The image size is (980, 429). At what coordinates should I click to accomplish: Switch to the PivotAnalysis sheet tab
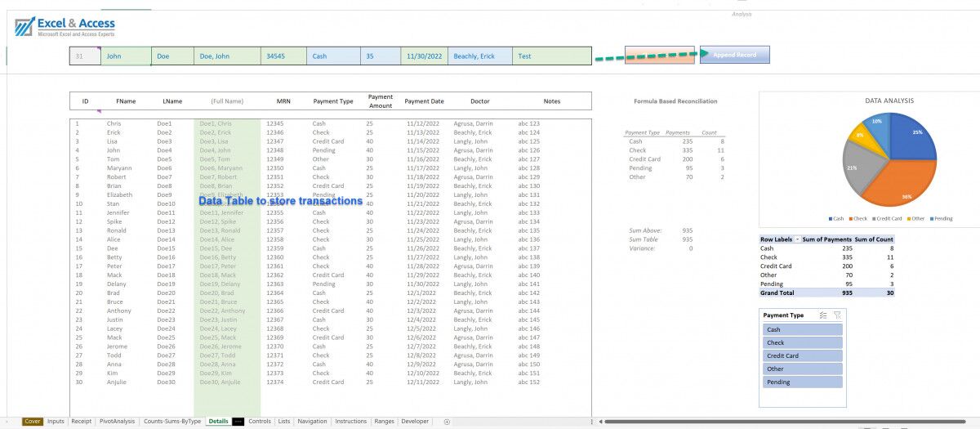tap(117, 422)
